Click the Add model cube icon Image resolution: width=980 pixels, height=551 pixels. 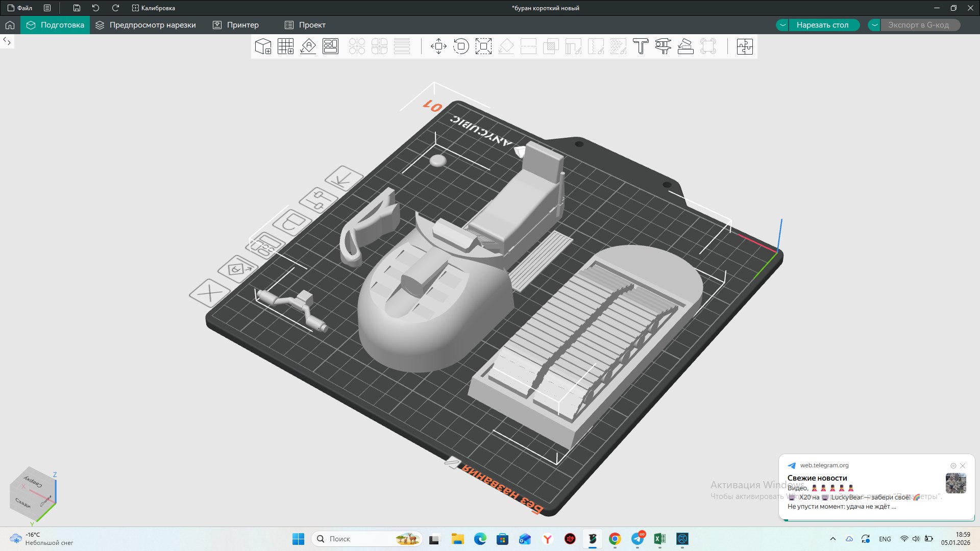pos(263,46)
